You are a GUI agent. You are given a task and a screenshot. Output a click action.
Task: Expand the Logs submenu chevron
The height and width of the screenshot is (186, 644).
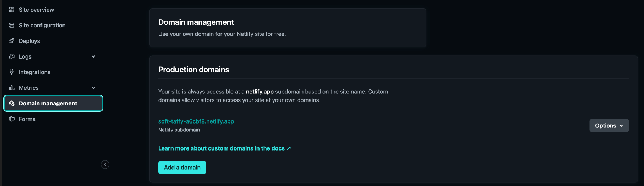pyautogui.click(x=93, y=56)
